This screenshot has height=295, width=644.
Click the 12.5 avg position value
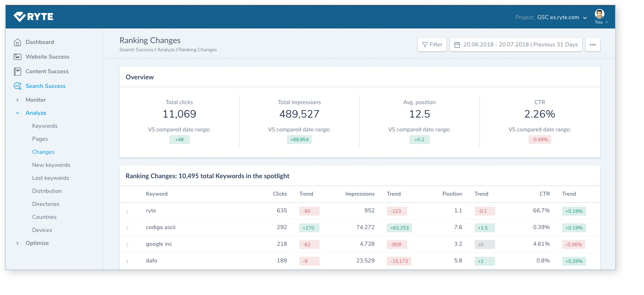420,114
